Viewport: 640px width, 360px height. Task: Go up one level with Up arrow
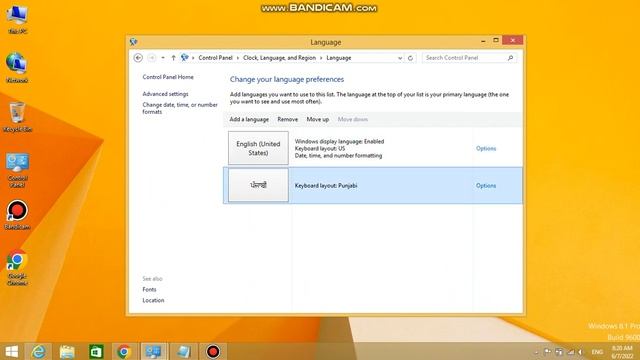click(x=173, y=58)
